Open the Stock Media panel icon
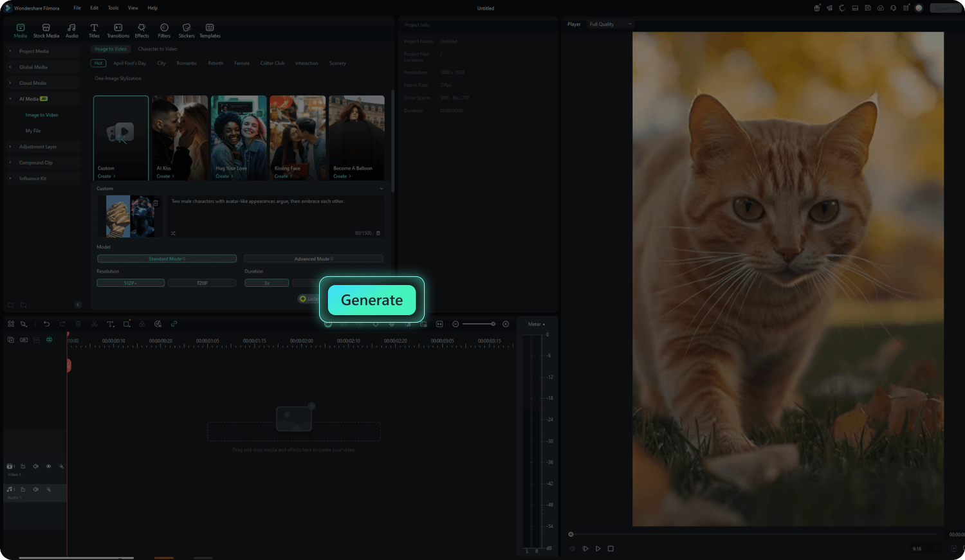 (46, 30)
